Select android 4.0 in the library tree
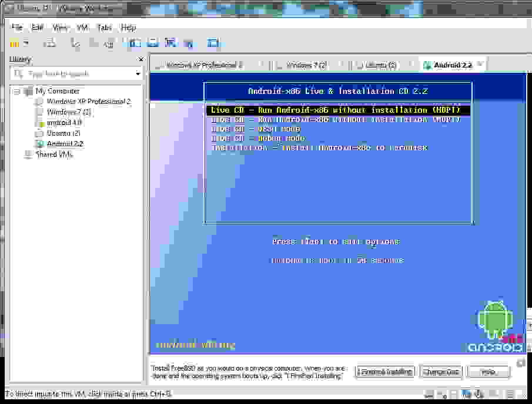The height and width of the screenshot is (404, 532). point(63,123)
